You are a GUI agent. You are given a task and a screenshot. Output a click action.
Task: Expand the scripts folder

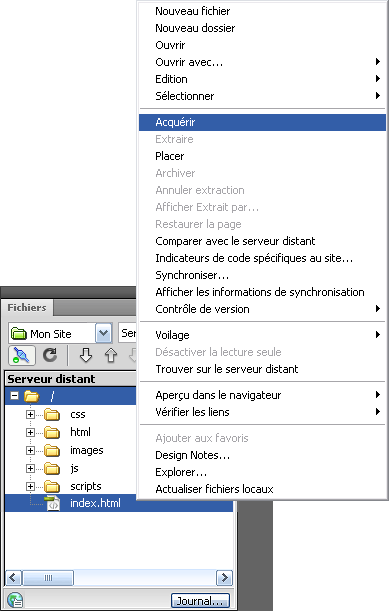(30, 486)
